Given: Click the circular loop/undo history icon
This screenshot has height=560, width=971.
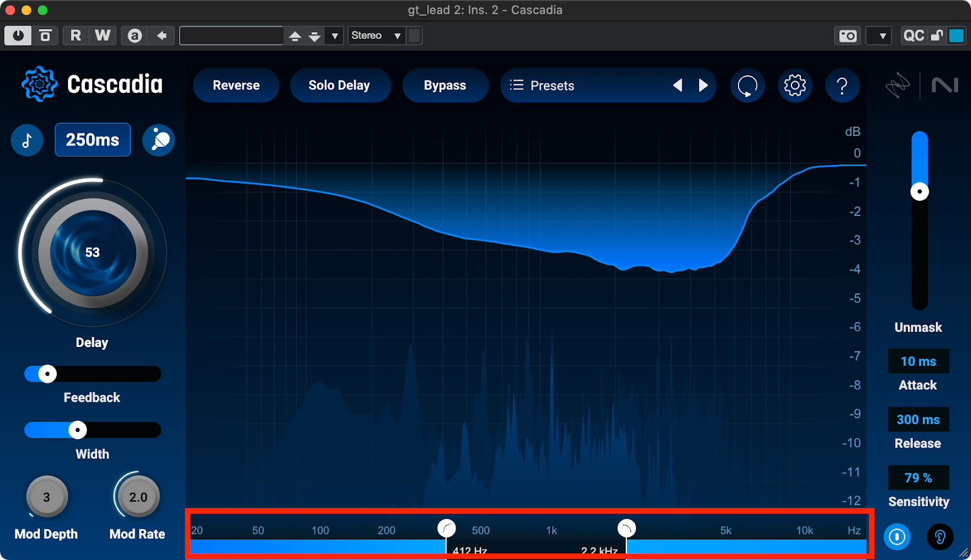Looking at the screenshot, I should [x=747, y=86].
